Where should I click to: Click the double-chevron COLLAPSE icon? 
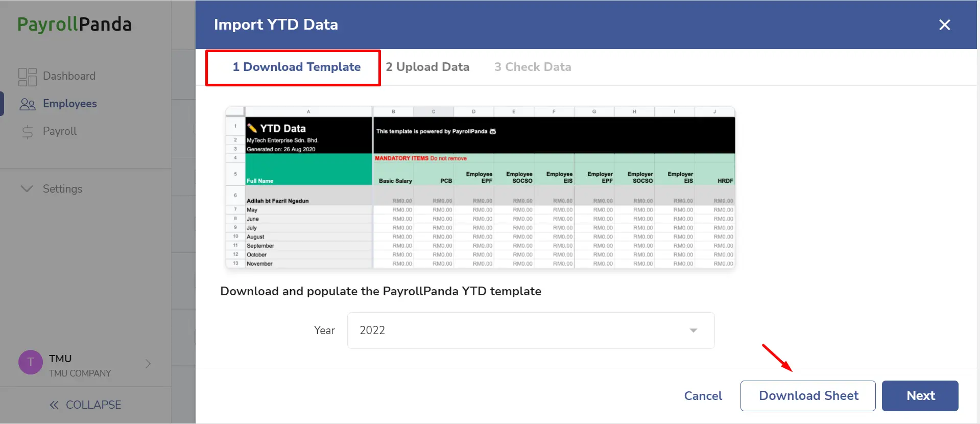coord(54,405)
